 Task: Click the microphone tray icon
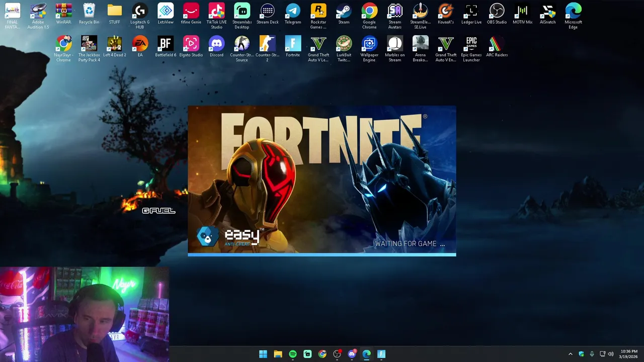[x=592, y=354]
